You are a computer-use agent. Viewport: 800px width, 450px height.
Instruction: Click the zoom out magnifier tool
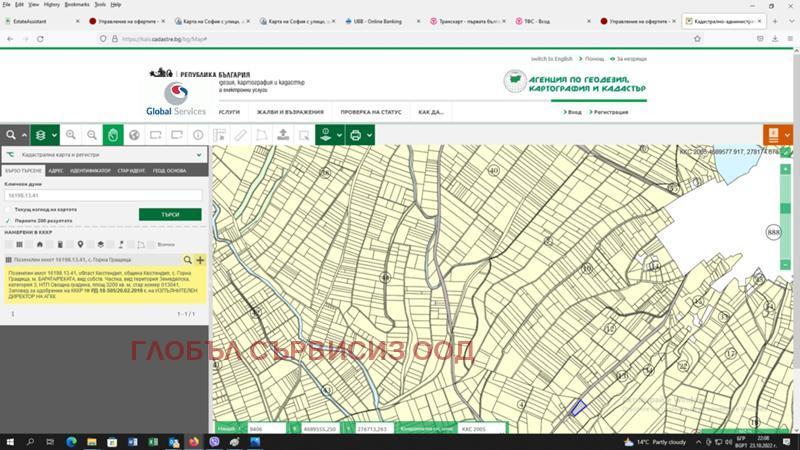pos(92,135)
